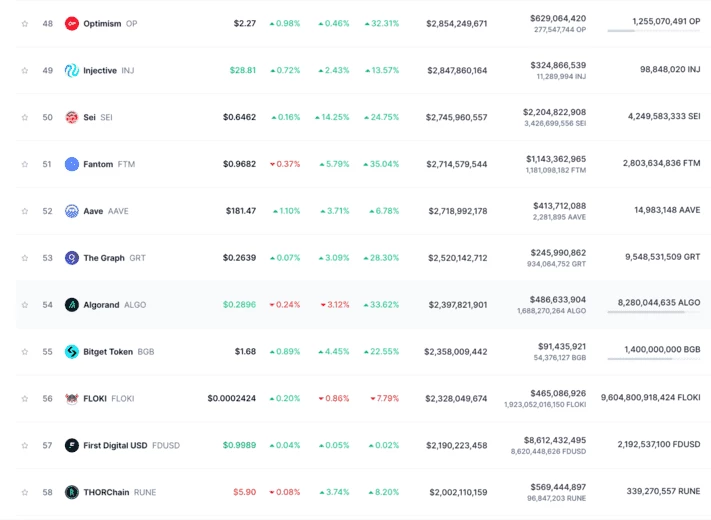Star Algorand in the watchlist column
The image size is (711, 520).
point(25,305)
